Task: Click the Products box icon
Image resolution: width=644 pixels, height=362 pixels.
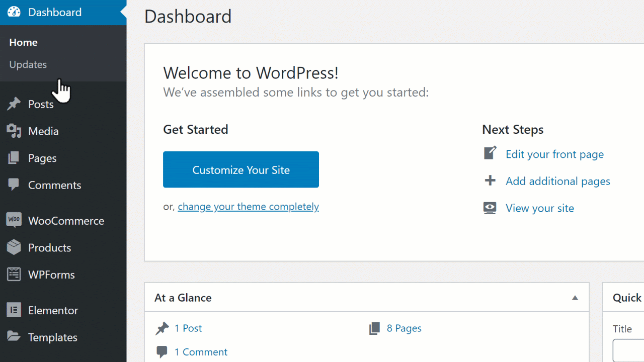Action: tap(14, 247)
